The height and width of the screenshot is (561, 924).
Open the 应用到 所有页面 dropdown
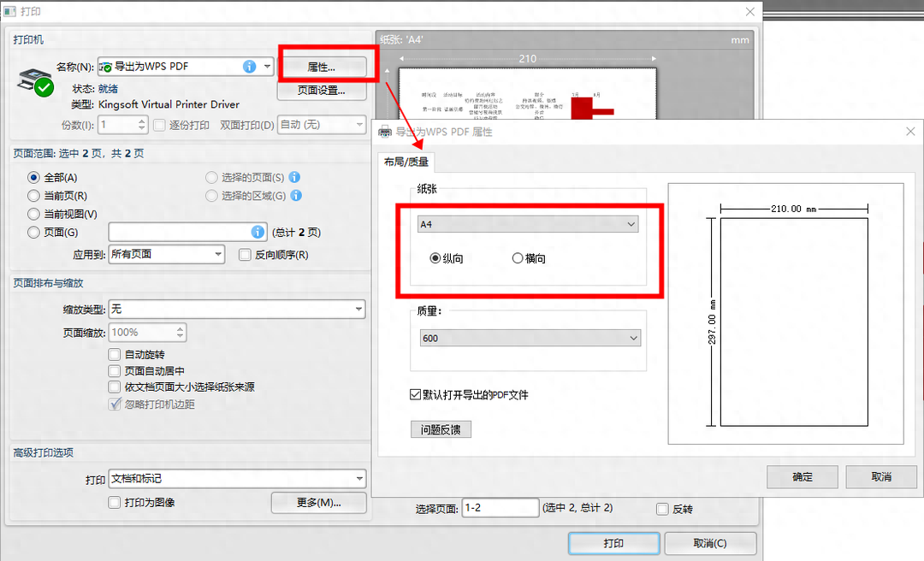(167, 254)
